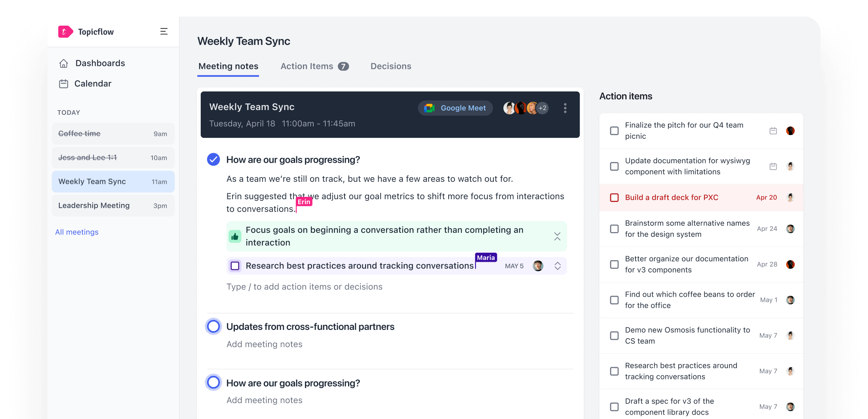Click the Calendar sidebar icon
The height and width of the screenshot is (419, 868).
[x=64, y=84]
